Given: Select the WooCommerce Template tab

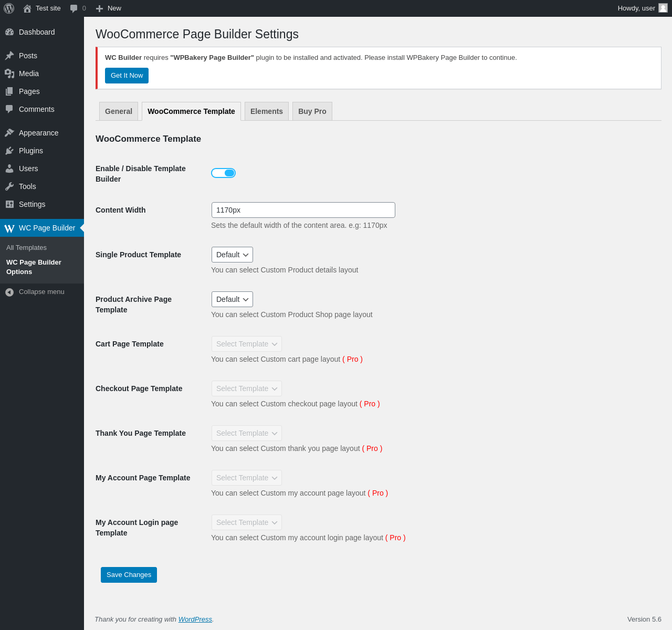Looking at the screenshot, I should coord(191,111).
